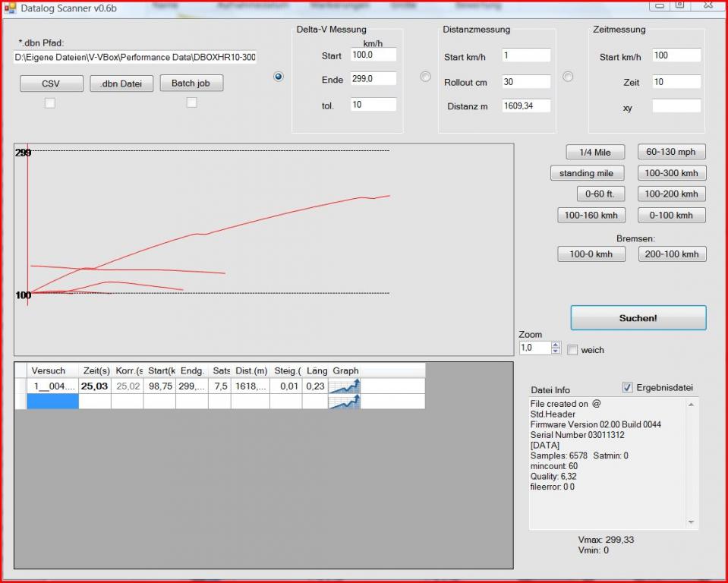Click the .dbn Pfad path field
The image size is (728, 583).
[135, 58]
